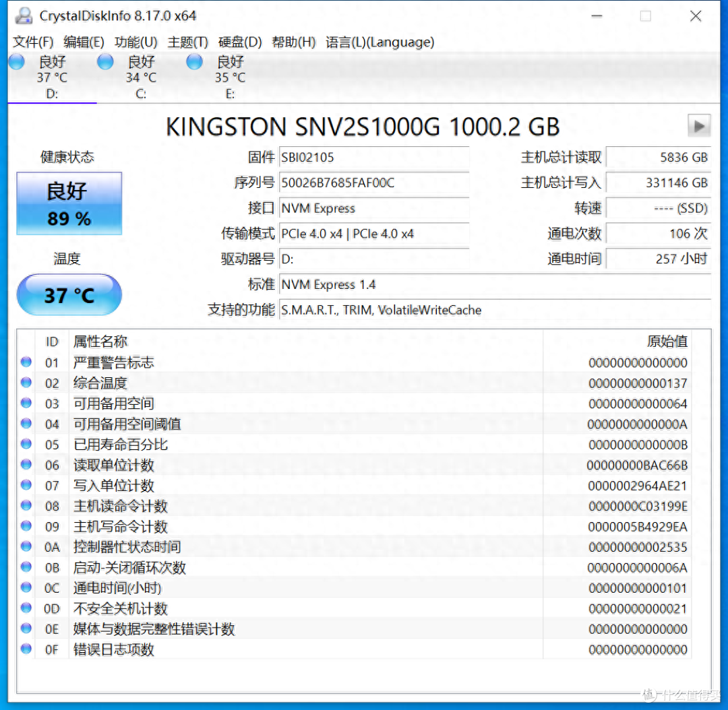The height and width of the screenshot is (710, 728).
Task: Click total host reads value 5836 GB
Action: point(659,158)
